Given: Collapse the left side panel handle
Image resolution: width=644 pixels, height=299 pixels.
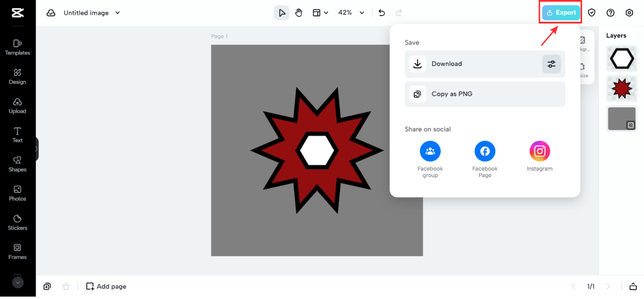Looking at the screenshot, I should click(37, 149).
